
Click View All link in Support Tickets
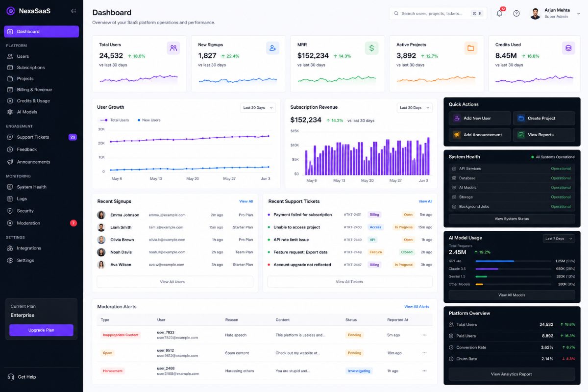425,201
